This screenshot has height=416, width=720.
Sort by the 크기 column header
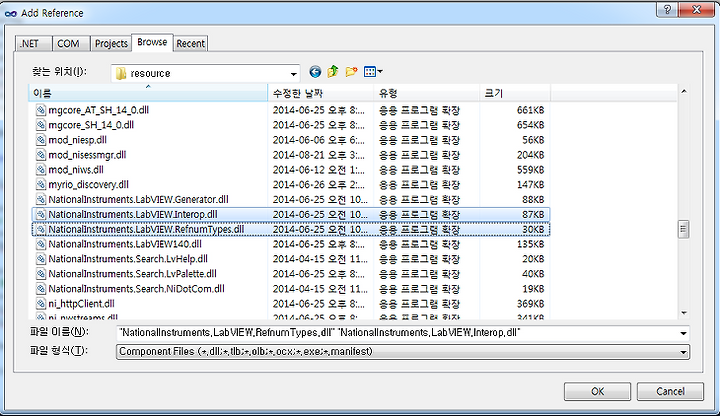coord(515,93)
